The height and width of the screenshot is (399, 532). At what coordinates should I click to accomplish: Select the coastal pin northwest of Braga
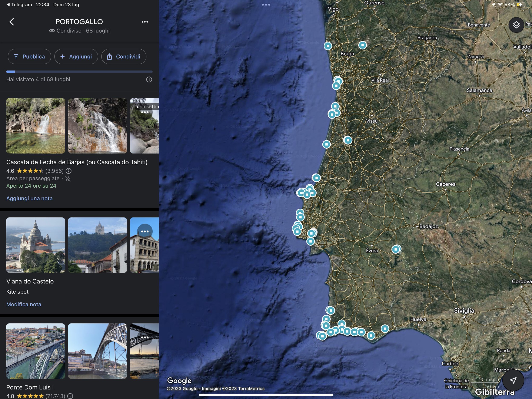tap(327, 46)
